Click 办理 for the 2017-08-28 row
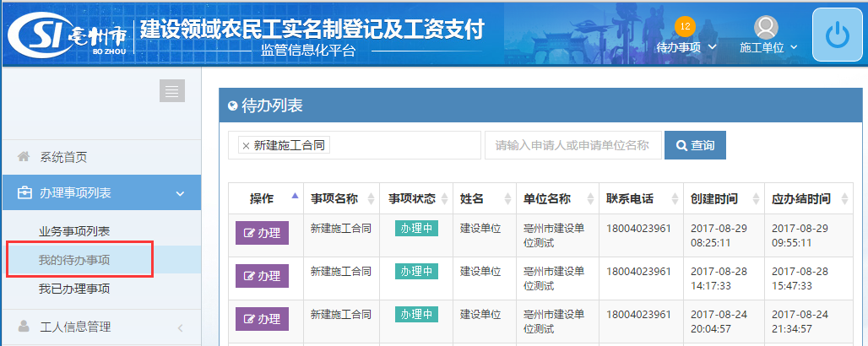Image resolution: width=868 pixels, height=346 pixels. [262, 276]
